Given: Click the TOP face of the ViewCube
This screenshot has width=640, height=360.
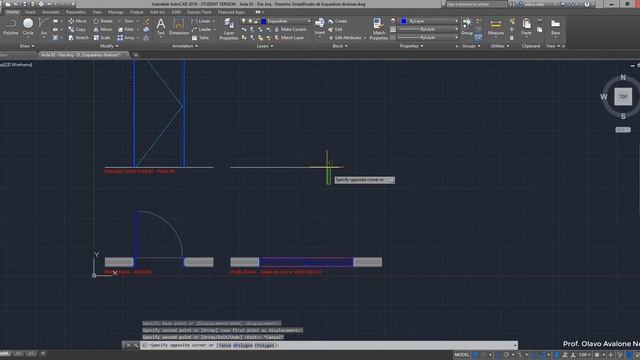Looking at the screenshot, I should tap(623, 97).
